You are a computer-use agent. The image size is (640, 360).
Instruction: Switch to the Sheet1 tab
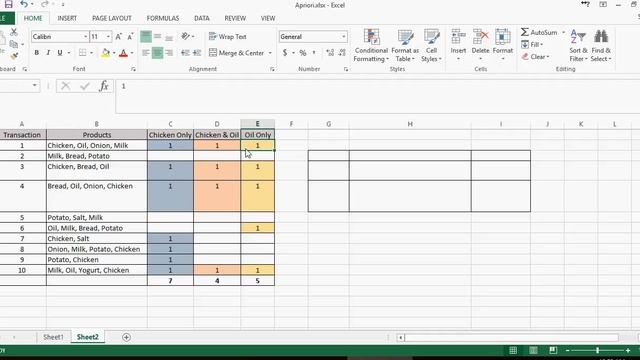tap(53, 337)
